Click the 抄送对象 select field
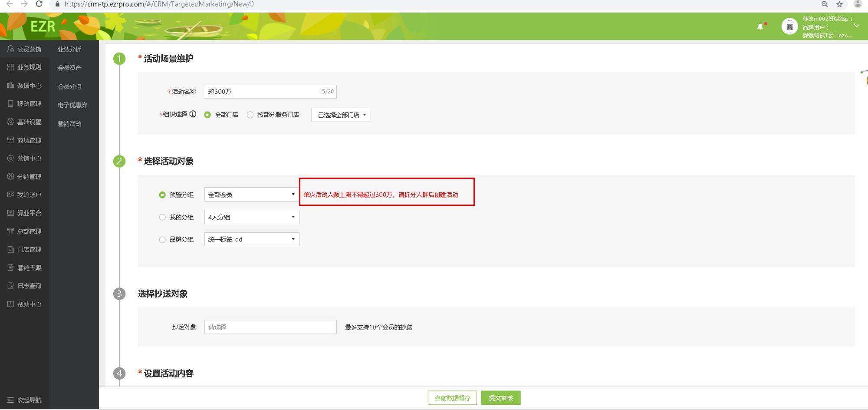The image size is (868, 410). click(270, 327)
